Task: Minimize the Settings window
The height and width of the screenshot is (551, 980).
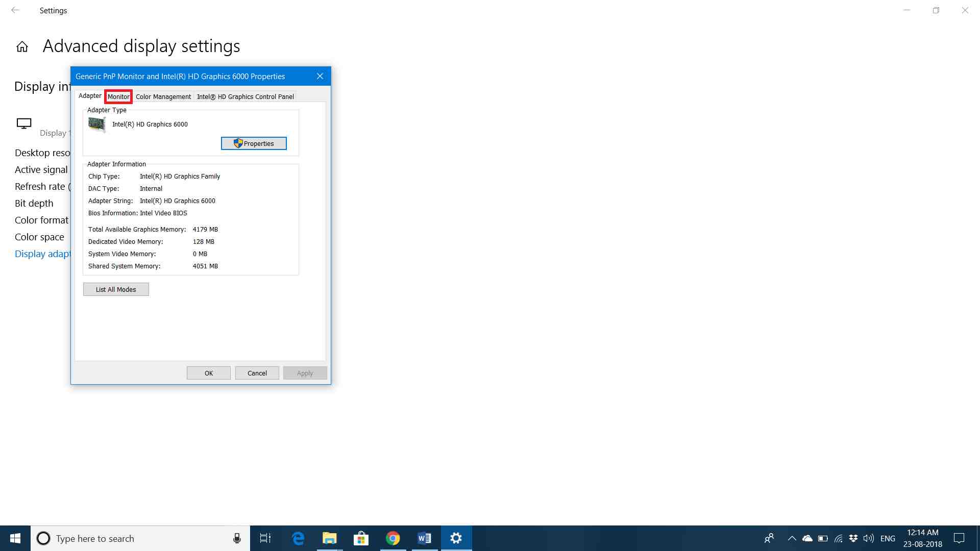Action: (x=907, y=10)
